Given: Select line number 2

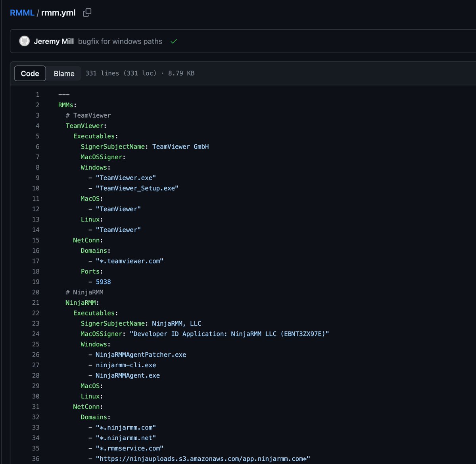Looking at the screenshot, I should coord(38,105).
